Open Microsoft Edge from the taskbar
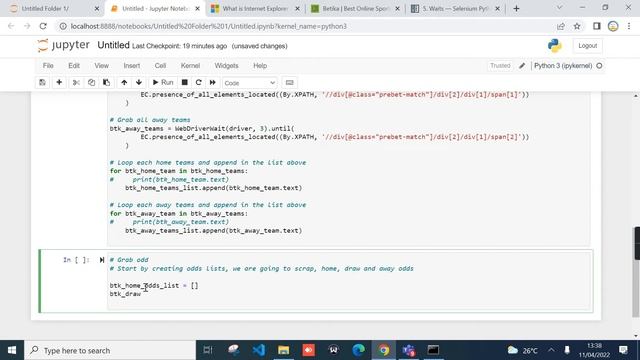 358,350
